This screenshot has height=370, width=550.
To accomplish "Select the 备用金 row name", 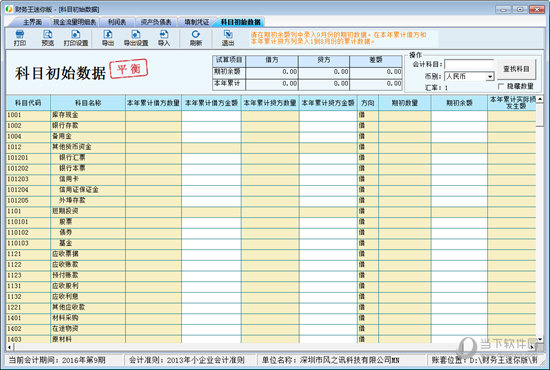I will pyautogui.click(x=62, y=136).
